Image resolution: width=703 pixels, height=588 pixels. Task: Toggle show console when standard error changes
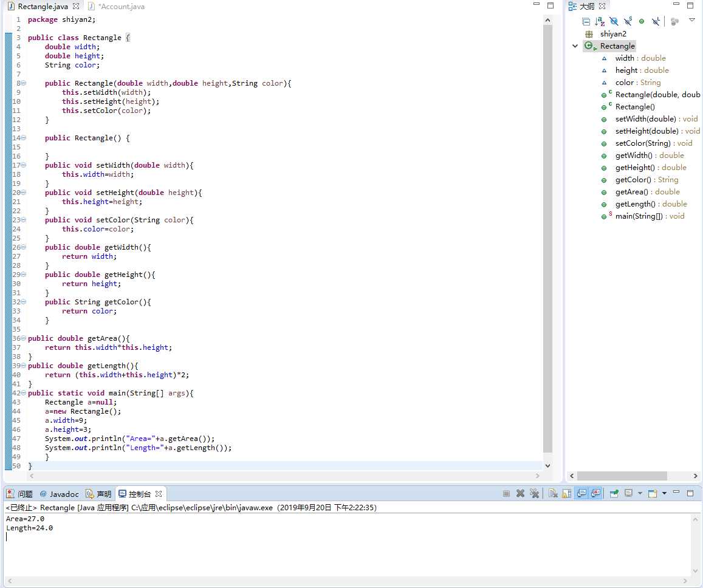596,493
